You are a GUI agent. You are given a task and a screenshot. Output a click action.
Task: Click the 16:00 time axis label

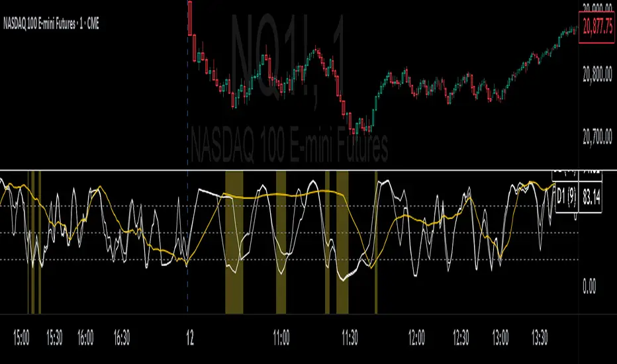[x=85, y=338]
